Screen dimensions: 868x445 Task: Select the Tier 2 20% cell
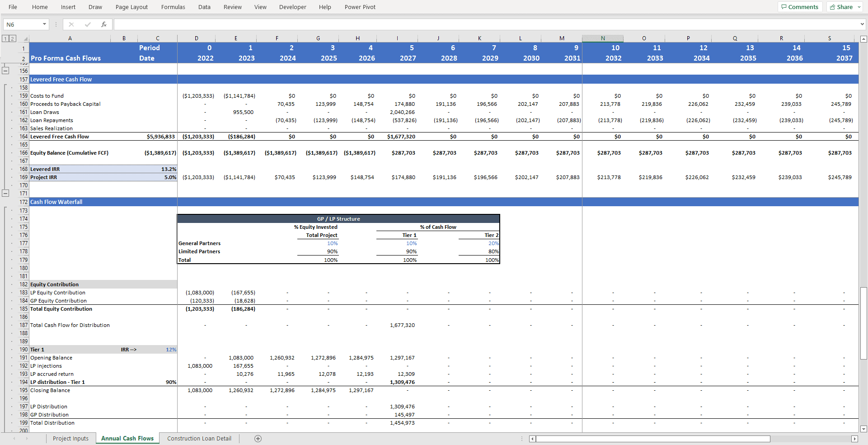pyautogui.click(x=479, y=243)
